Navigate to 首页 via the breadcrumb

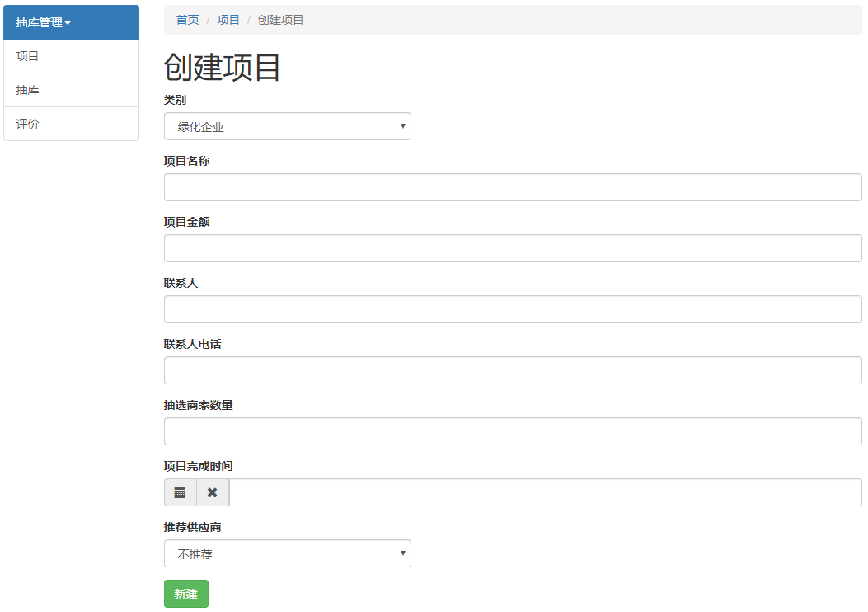(x=188, y=19)
